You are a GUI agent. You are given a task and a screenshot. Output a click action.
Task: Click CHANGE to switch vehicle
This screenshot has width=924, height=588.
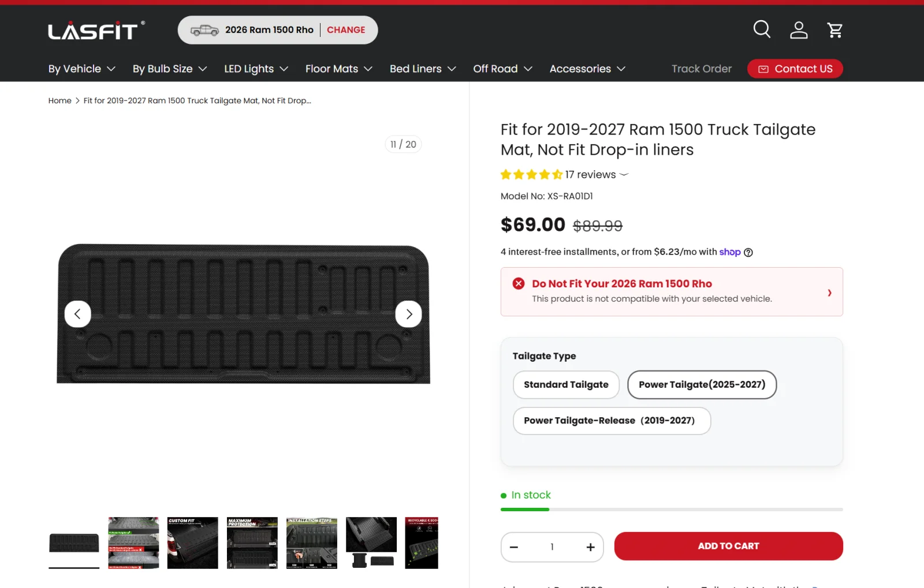coord(346,30)
